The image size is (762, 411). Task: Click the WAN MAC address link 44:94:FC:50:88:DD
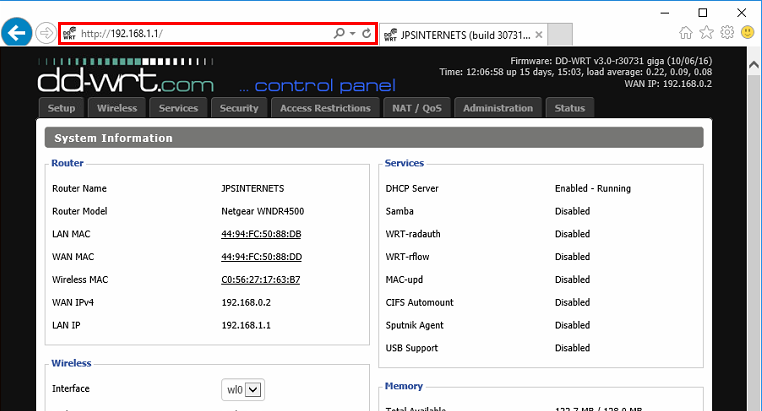pos(261,257)
